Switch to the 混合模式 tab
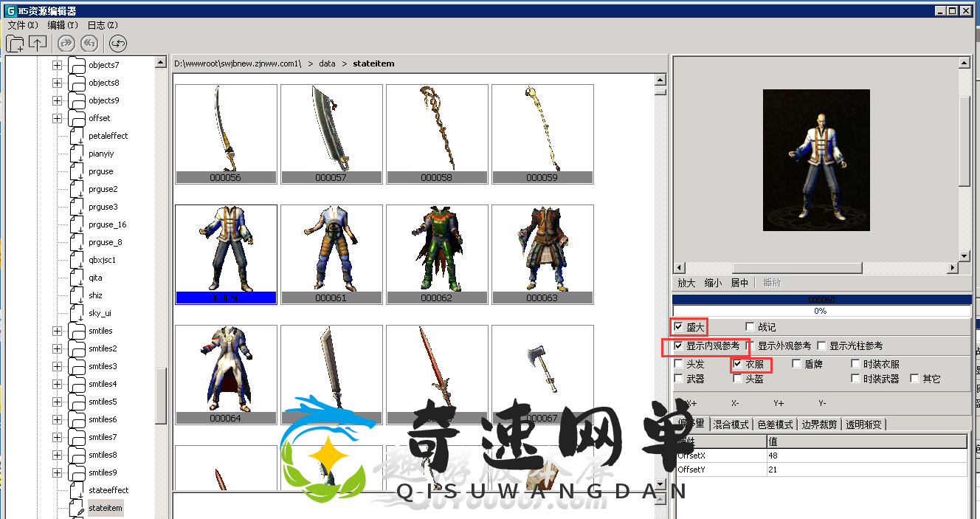The width and height of the screenshot is (980, 519). [x=732, y=425]
